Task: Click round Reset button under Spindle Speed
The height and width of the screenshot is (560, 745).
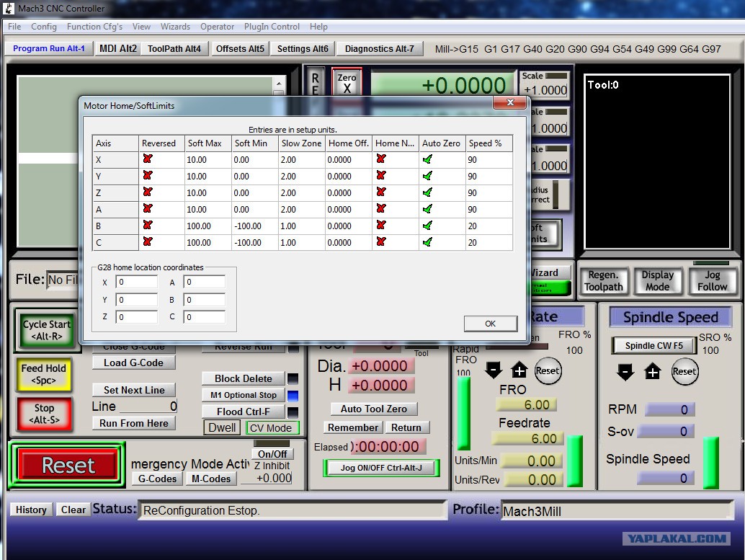Action: click(x=684, y=372)
